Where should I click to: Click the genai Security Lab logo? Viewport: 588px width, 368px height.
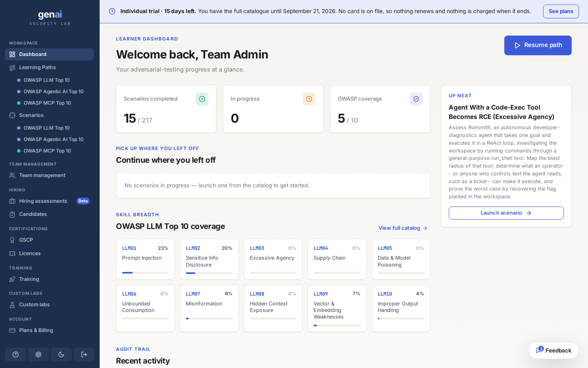coord(50,18)
